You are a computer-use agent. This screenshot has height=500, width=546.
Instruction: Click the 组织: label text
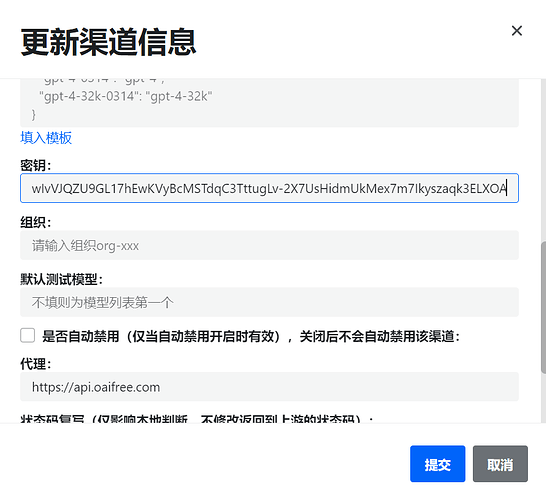[x=36, y=222]
